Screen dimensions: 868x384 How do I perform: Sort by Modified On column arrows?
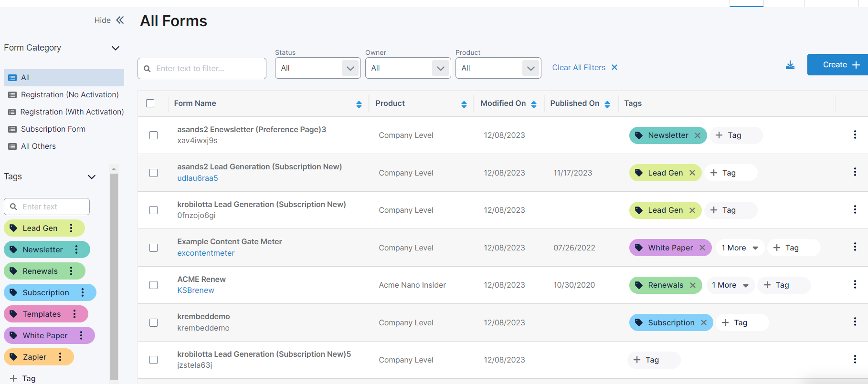click(534, 104)
